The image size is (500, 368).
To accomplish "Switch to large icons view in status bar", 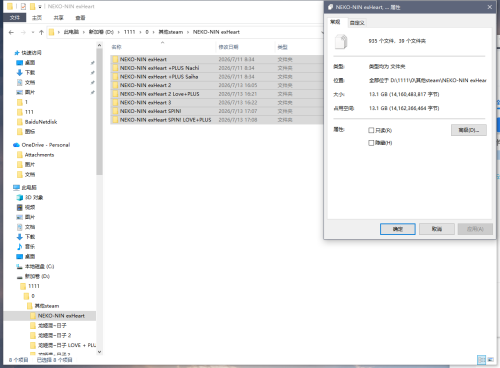I will (x=491, y=360).
